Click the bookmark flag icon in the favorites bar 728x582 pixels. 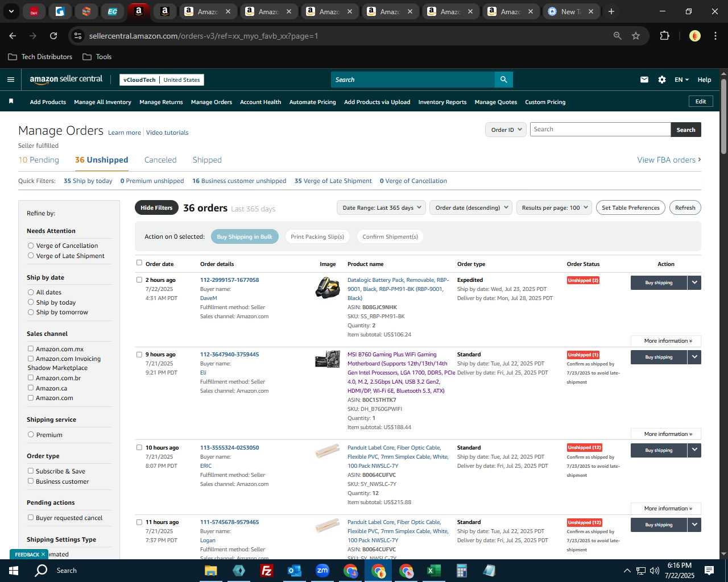tap(10, 102)
